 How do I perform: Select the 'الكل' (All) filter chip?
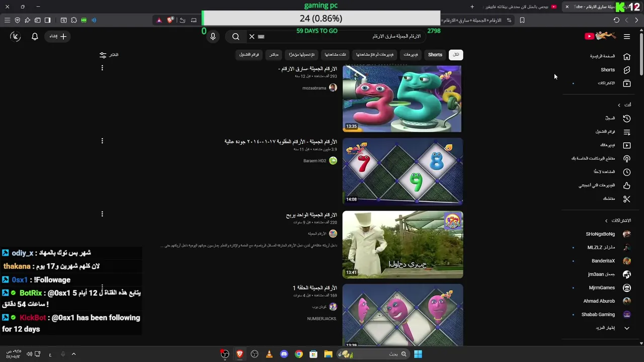[x=456, y=55]
